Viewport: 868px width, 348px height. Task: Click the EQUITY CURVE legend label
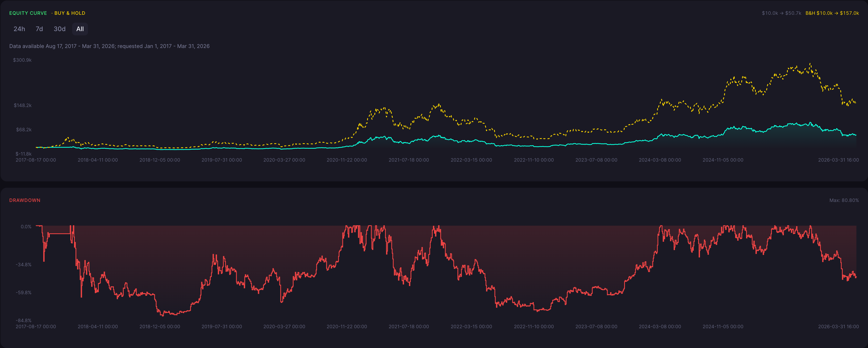tap(28, 13)
